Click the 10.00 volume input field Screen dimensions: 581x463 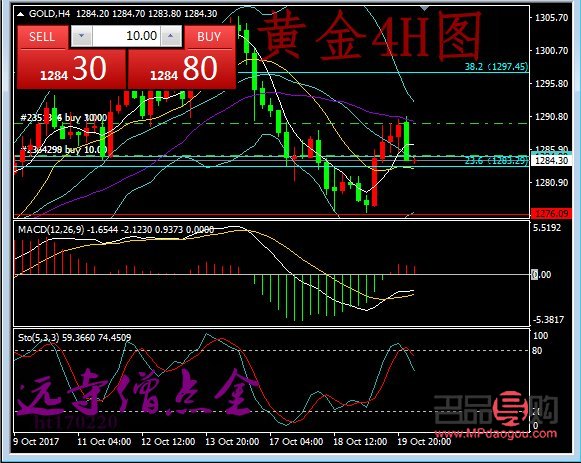(x=126, y=36)
